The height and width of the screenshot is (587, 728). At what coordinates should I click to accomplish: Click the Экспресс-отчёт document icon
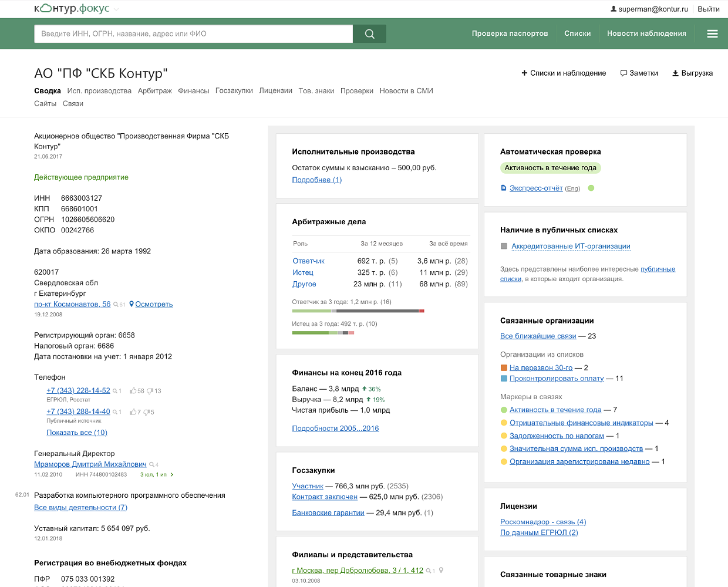tap(503, 188)
